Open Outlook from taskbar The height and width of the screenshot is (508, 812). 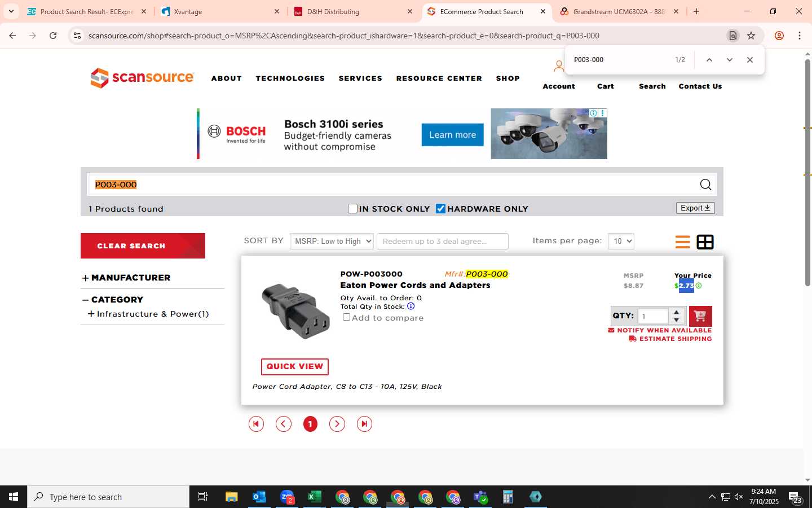point(259,497)
